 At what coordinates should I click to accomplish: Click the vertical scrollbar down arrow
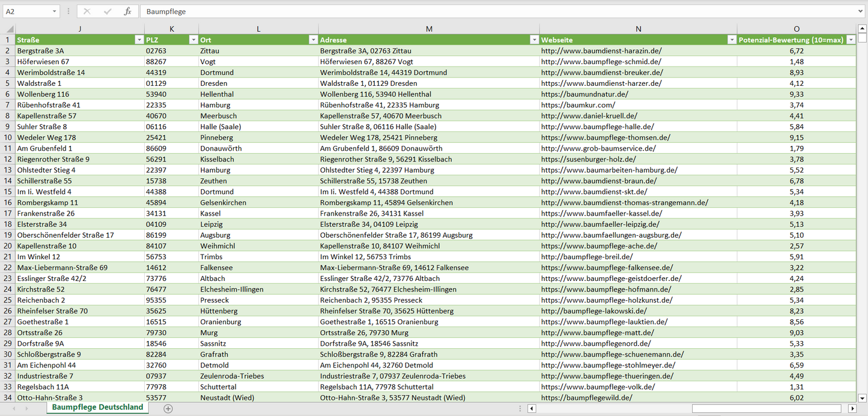coord(863,397)
